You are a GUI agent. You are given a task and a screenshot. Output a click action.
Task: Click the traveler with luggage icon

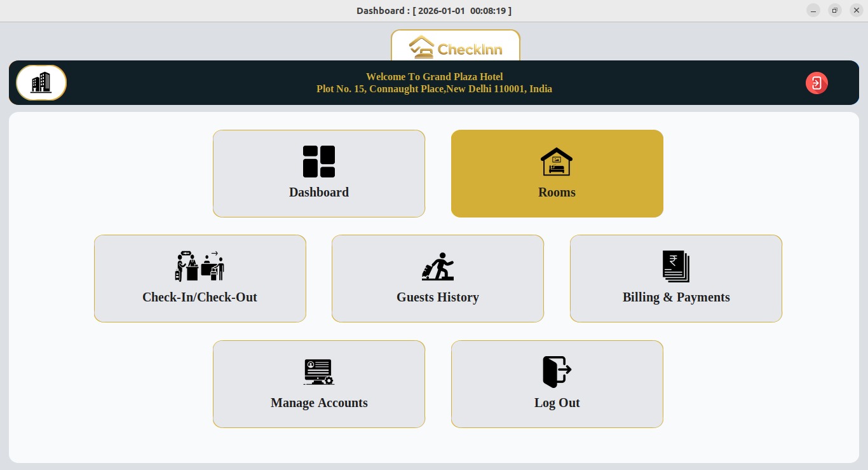point(438,266)
